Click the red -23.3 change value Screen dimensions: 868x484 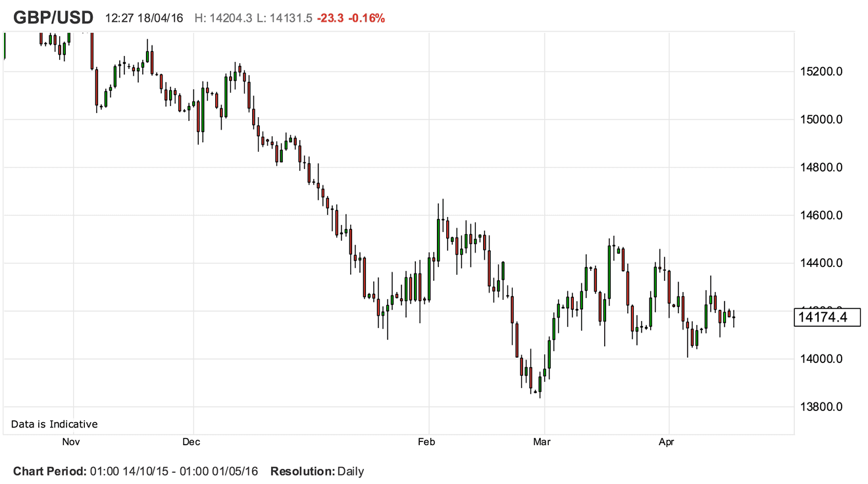click(330, 18)
